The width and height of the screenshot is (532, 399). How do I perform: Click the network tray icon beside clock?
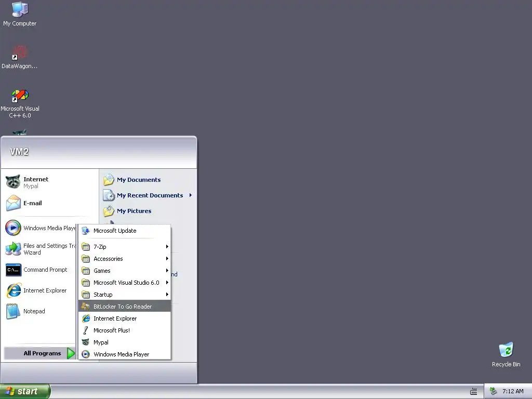[x=494, y=391]
